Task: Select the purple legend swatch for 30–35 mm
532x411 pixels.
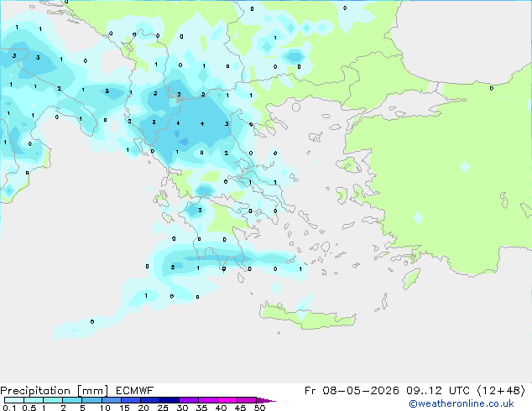Action: tap(188, 400)
